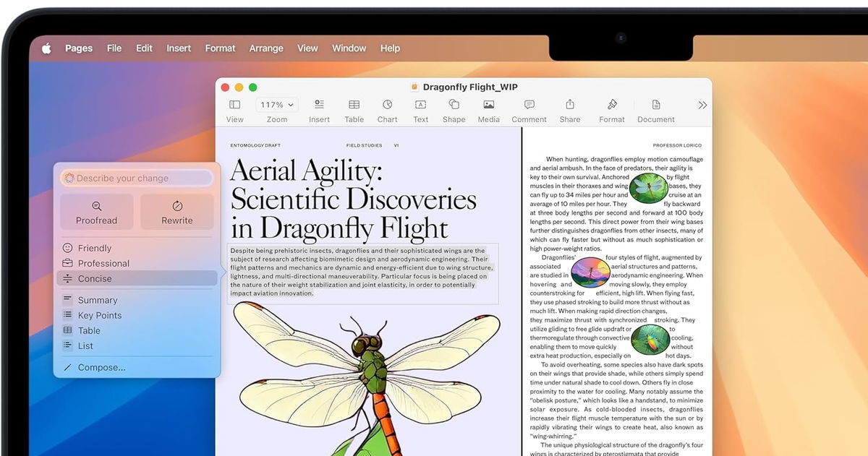Viewport: 868px width, 456px height.
Task: Click the FIELD STUDIES header text
Action: point(364,145)
